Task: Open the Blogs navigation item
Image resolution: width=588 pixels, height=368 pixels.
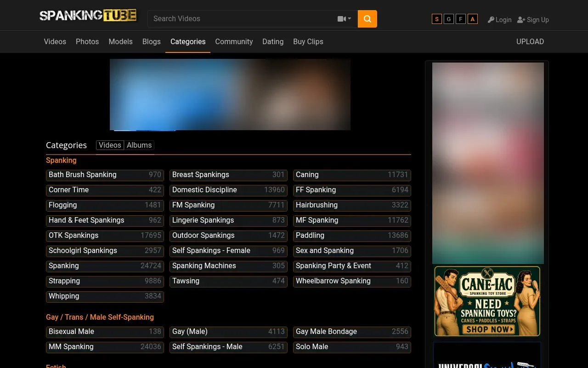Action: (152, 41)
